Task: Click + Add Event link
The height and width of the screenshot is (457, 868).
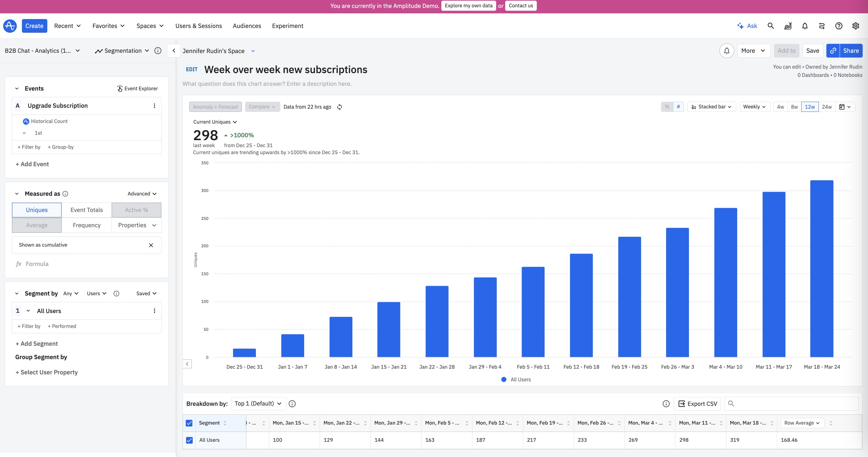Action: pyautogui.click(x=32, y=164)
